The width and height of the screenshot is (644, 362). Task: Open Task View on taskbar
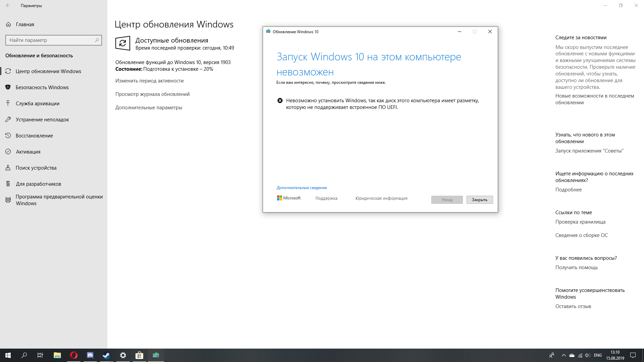click(40, 355)
